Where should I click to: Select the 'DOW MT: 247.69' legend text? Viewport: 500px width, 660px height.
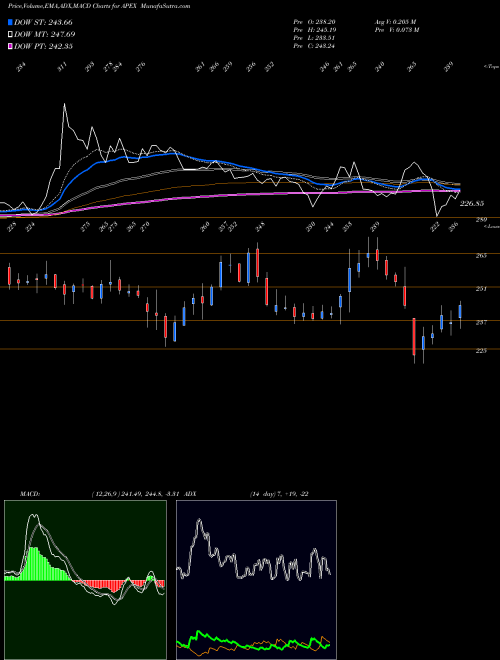pos(45,34)
